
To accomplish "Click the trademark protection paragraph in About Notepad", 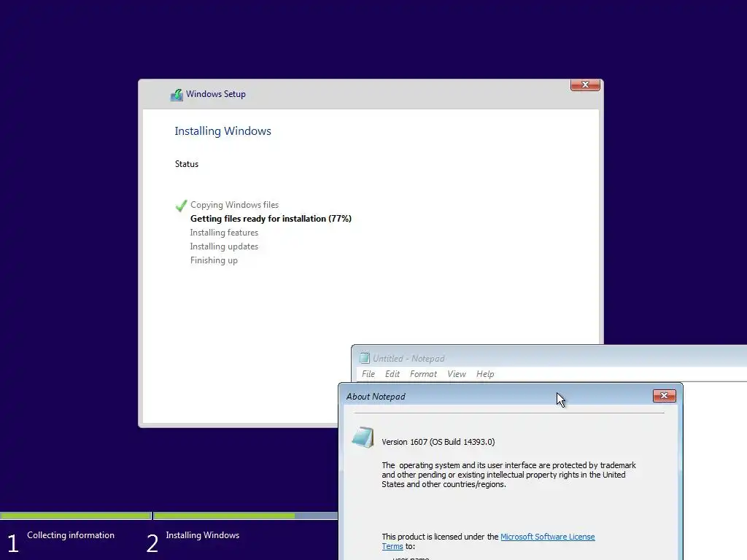I will (508, 475).
